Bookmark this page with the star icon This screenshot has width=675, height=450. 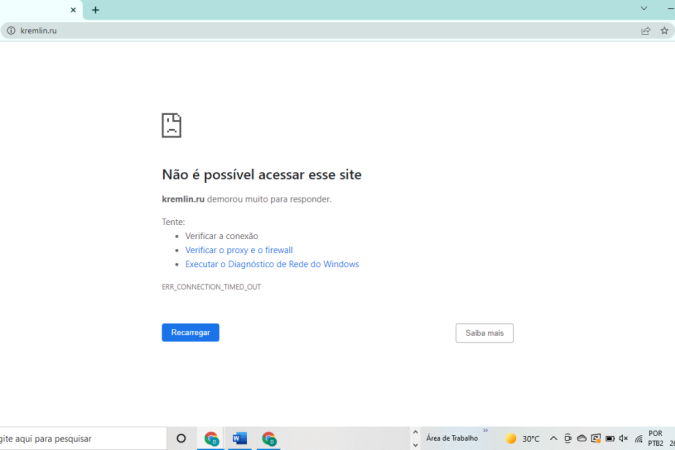(x=664, y=31)
